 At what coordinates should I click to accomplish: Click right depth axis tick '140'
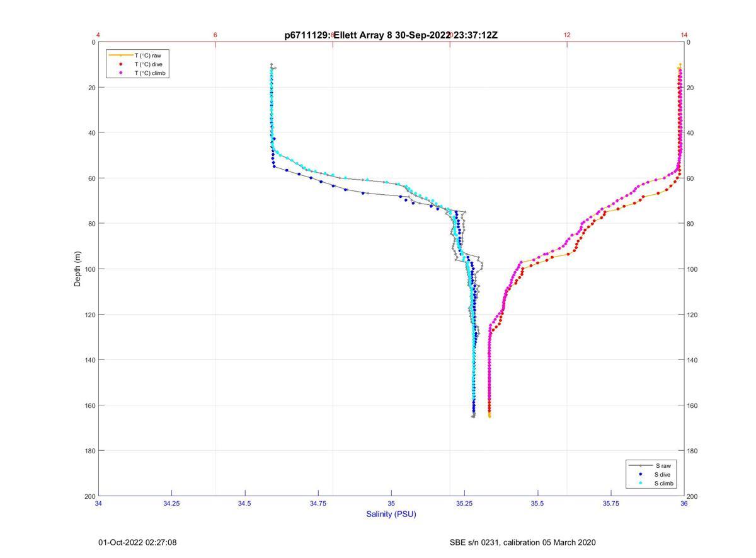(x=692, y=360)
